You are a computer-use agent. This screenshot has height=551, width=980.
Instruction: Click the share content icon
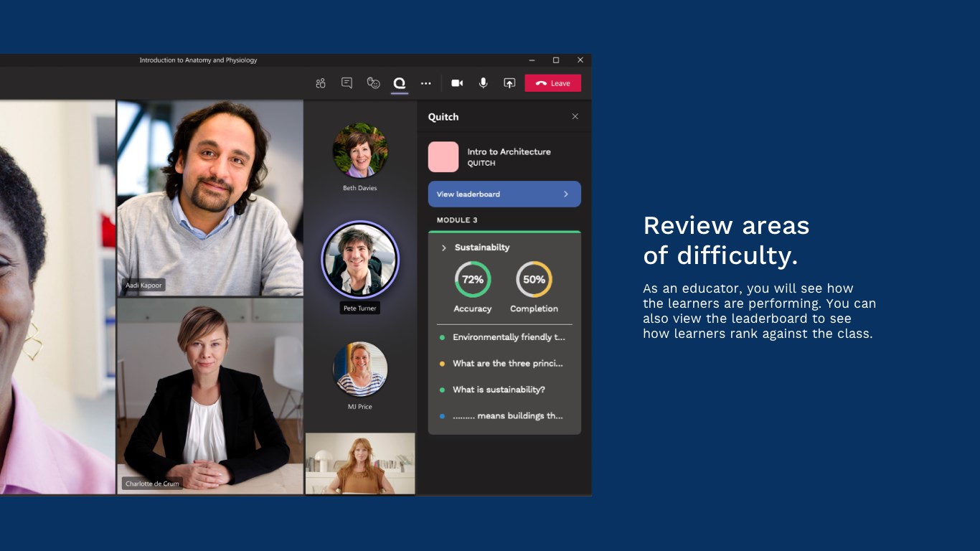click(509, 83)
